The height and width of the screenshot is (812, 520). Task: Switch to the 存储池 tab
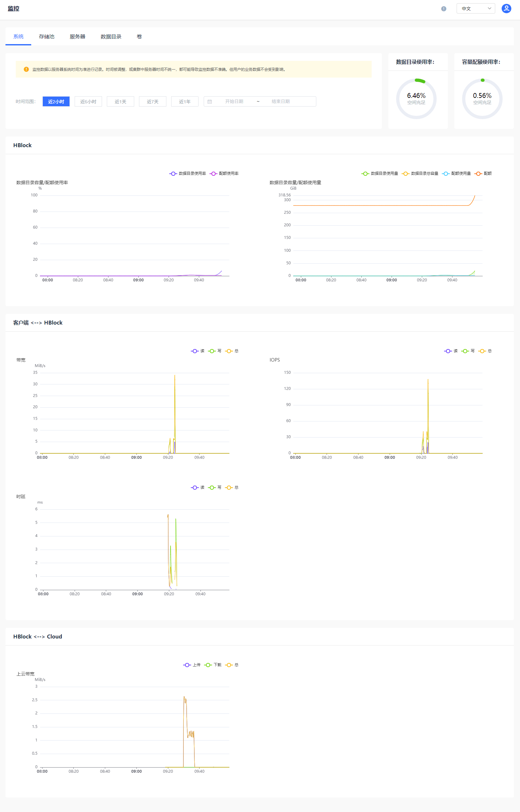[x=47, y=36]
